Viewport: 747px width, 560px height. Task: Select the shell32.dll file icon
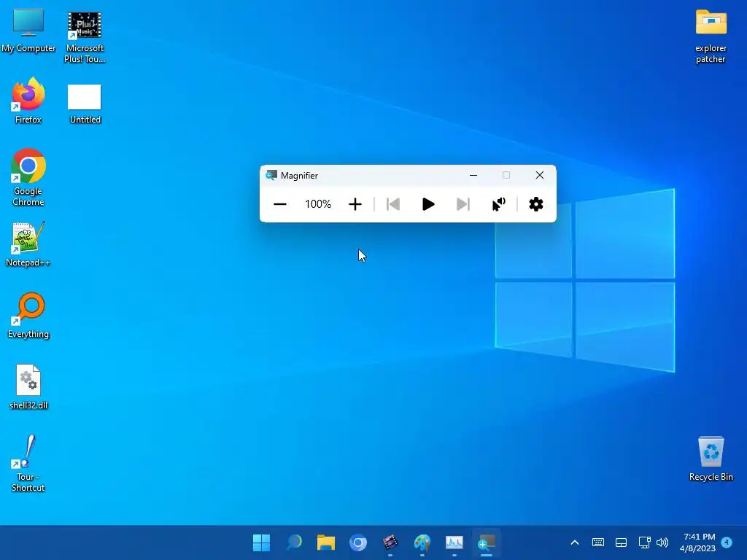(x=28, y=386)
